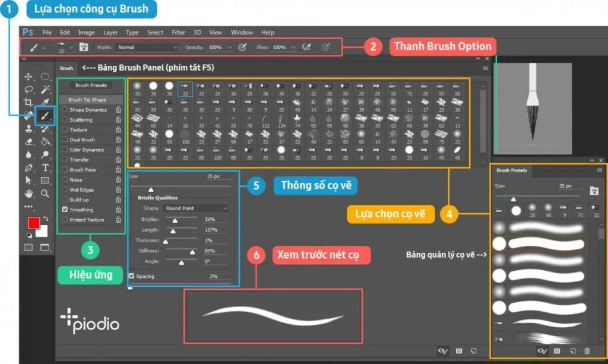
Task: Select the Zoom magnifier tool
Action: [45, 194]
